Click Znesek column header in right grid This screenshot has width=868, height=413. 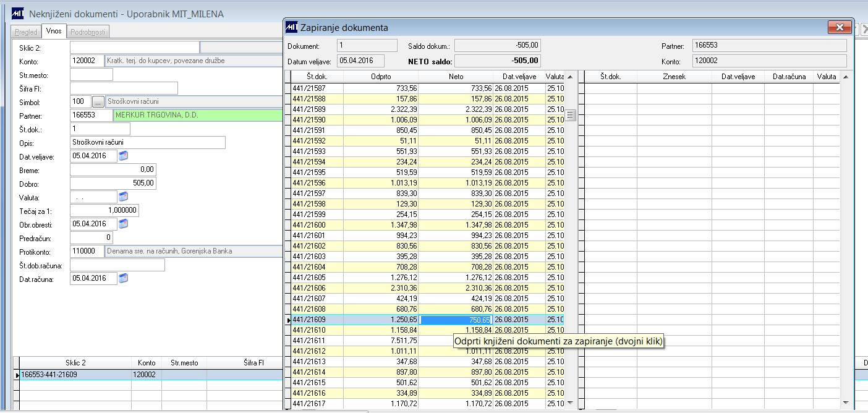tap(673, 77)
